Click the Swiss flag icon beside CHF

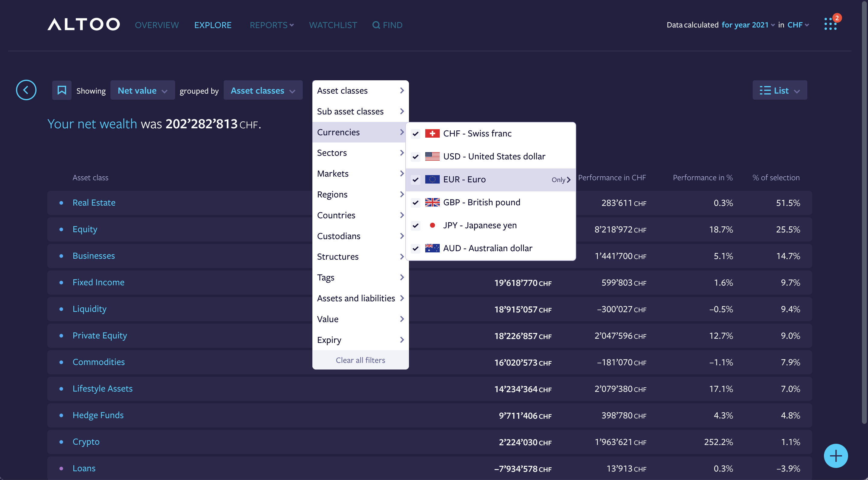(x=432, y=133)
